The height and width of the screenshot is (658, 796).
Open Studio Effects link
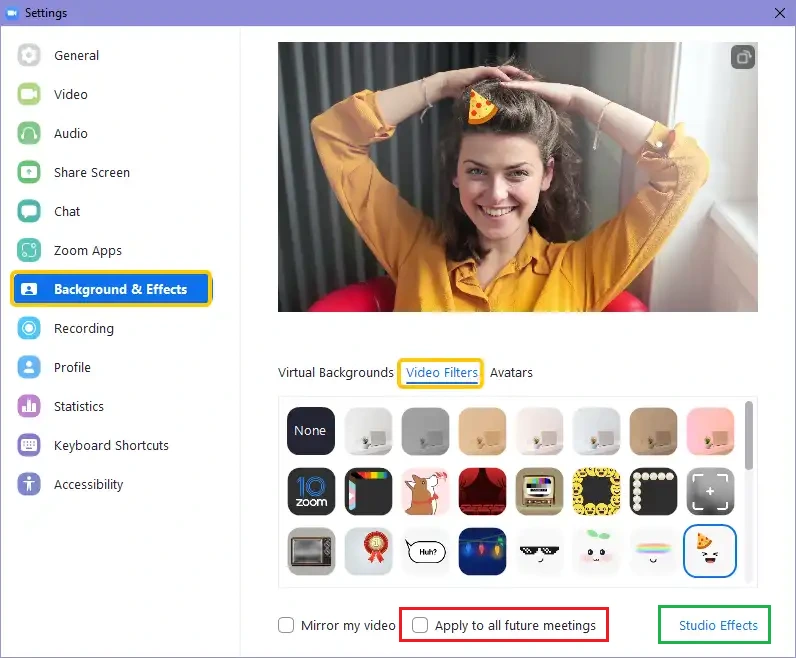point(718,626)
